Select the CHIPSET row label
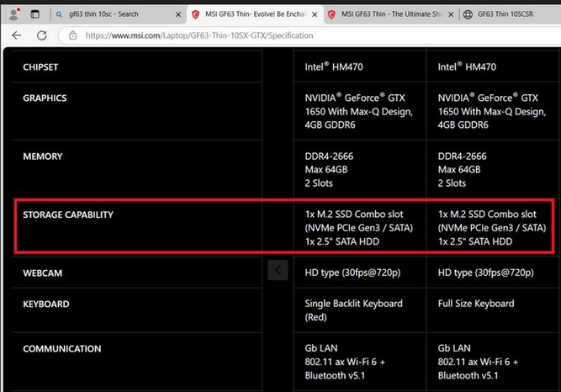Screen dimensions: 561x392 pyautogui.click(x=40, y=67)
